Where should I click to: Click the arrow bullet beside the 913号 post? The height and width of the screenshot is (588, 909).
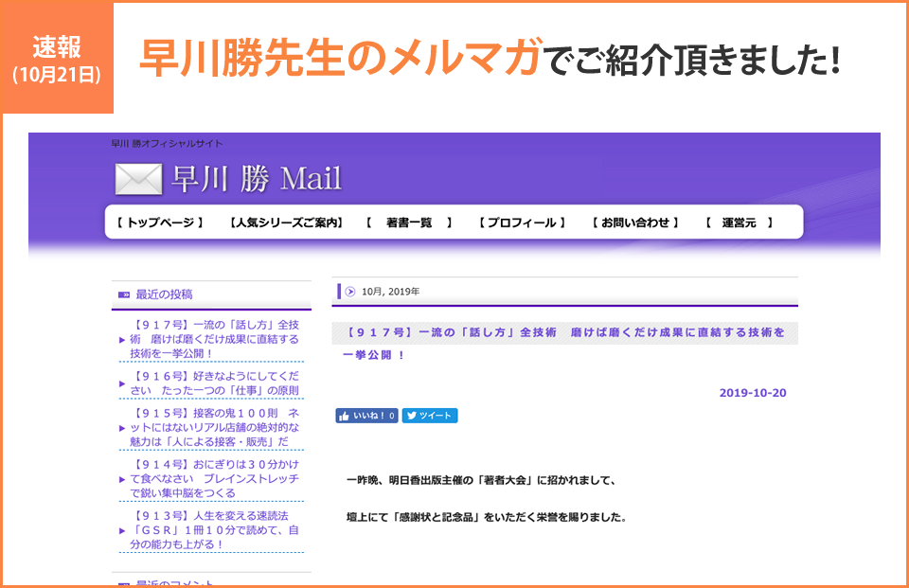pyautogui.click(x=122, y=530)
